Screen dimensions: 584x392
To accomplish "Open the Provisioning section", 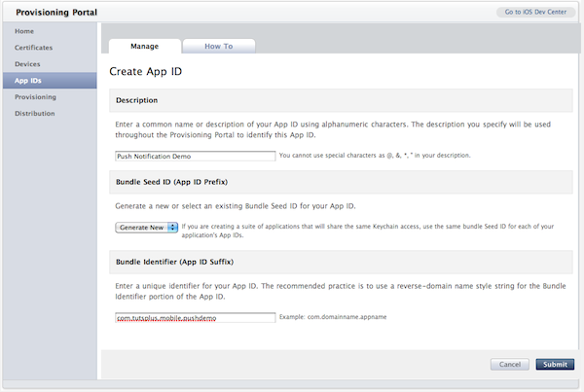I will [35, 97].
